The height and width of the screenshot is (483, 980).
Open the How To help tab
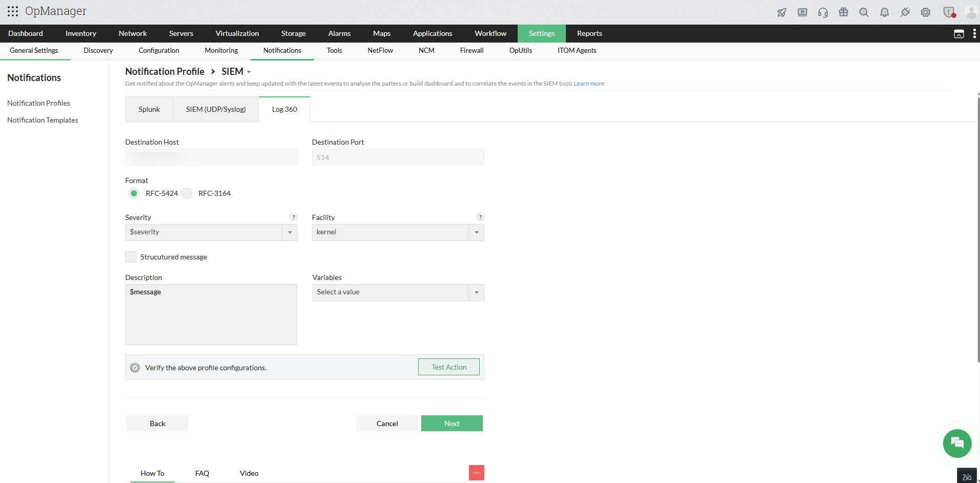click(152, 473)
